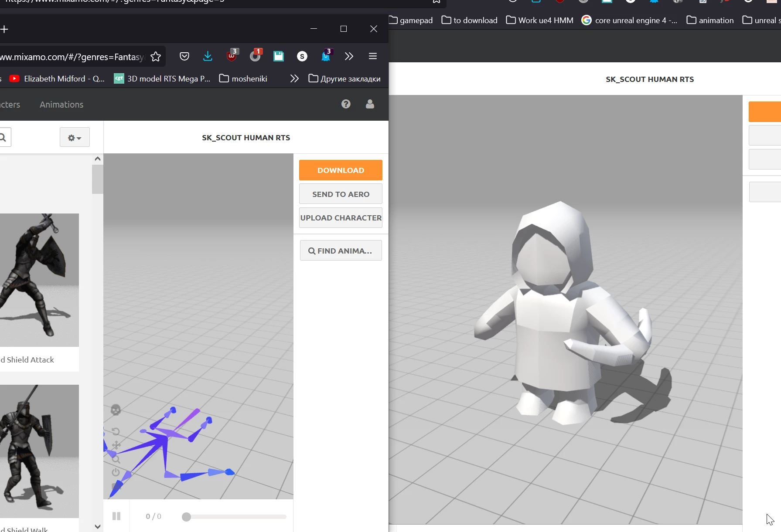This screenshot has width=781, height=532.
Task: Click the animation search magnifier button
Action: [3, 138]
